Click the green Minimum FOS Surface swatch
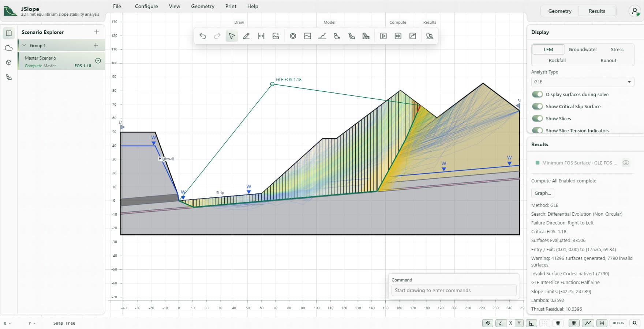Image resolution: width=644 pixels, height=329 pixels. [x=537, y=163]
